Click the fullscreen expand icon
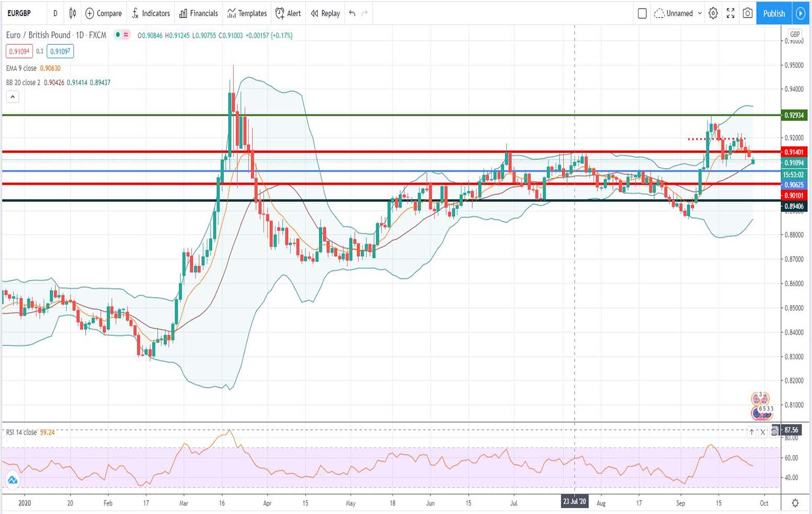 pos(730,14)
